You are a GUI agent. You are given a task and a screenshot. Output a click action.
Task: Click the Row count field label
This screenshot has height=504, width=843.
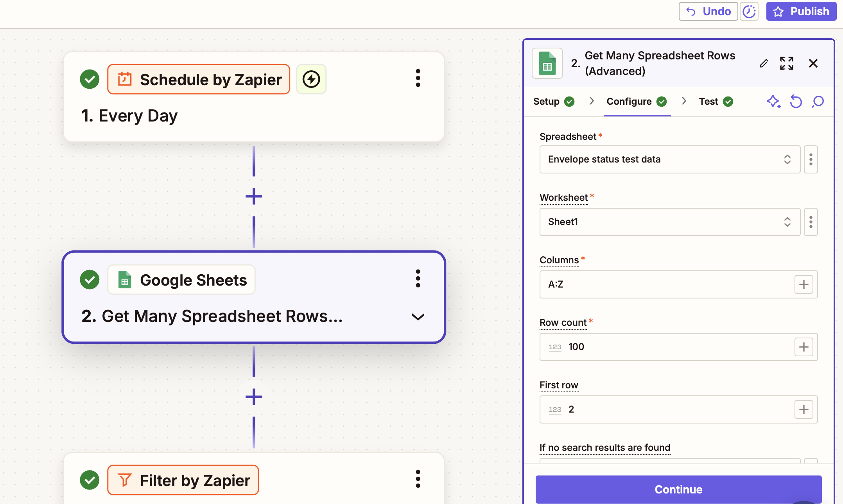coord(563,323)
